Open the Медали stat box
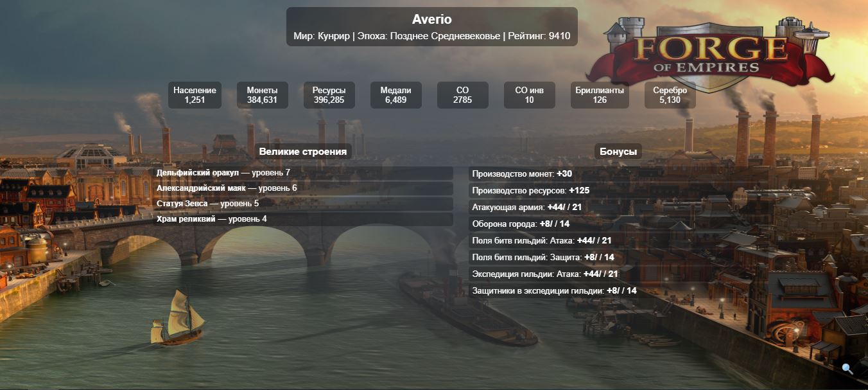This screenshot has height=390, width=868. (395, 95)
